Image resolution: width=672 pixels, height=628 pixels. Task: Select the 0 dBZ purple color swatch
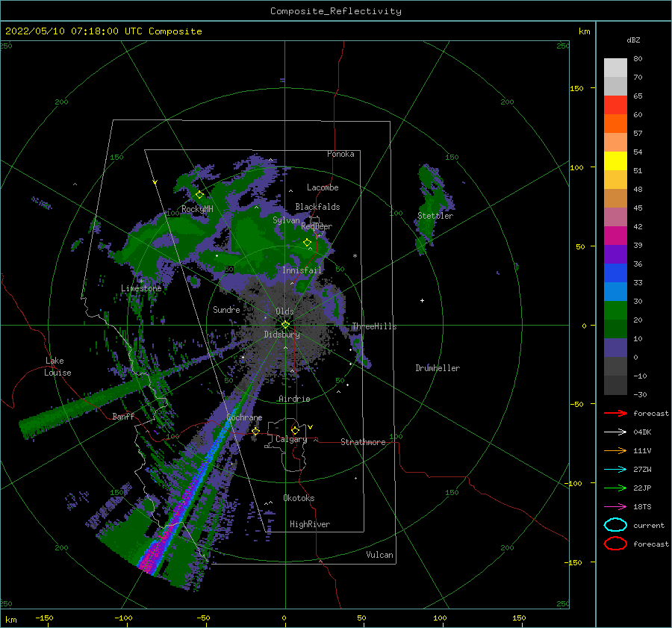pos(615,348)
